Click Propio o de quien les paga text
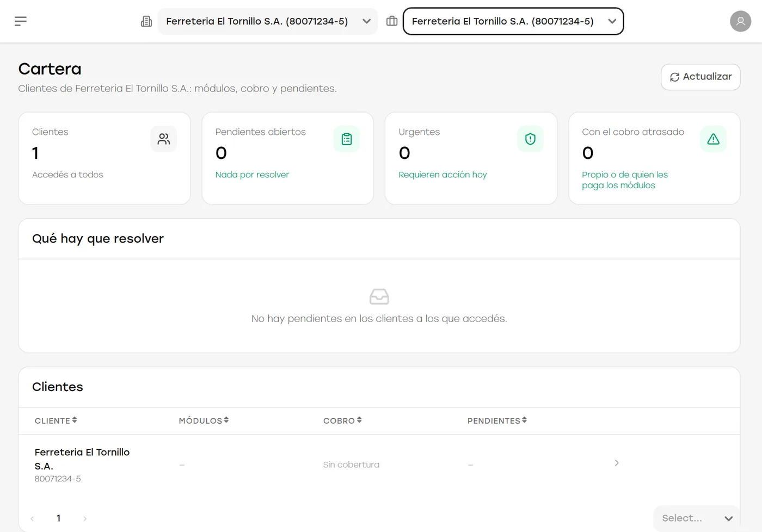762x532 pixels. (x=625, y=180)
